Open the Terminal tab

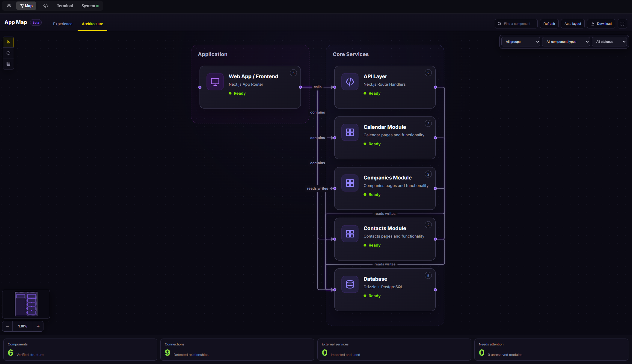[65, 6]
